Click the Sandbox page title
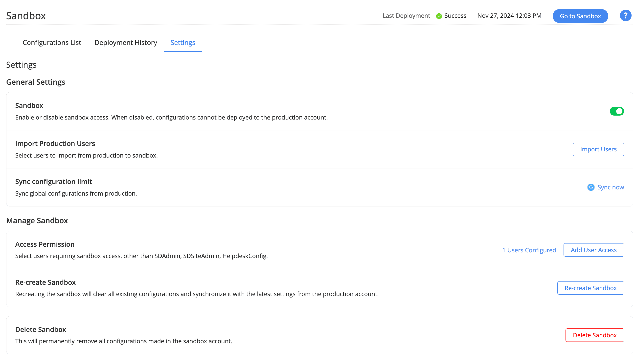The image size is (636, 364). pos(26,16)
